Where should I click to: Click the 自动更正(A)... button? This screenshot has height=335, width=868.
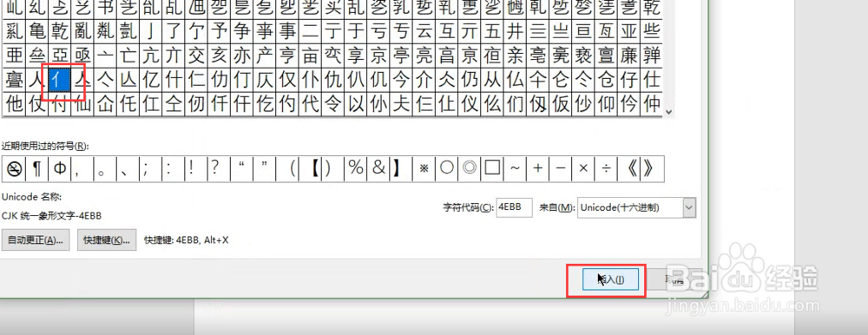tap(35, 240)
